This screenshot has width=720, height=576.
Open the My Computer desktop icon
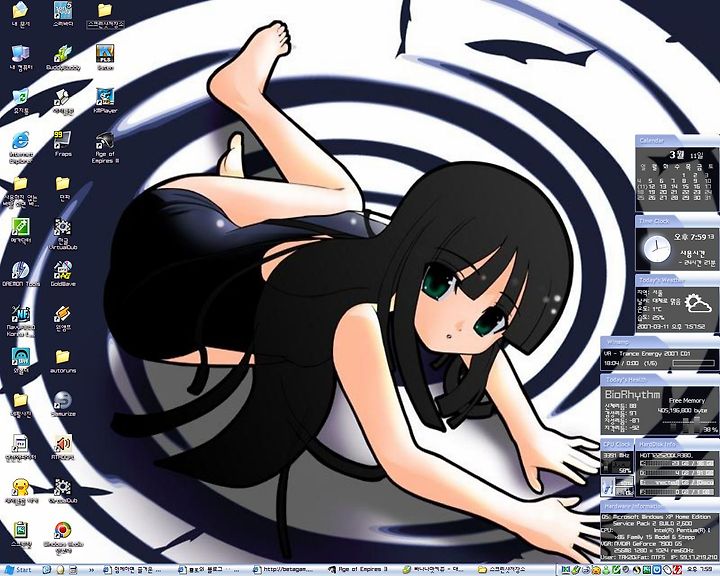pos(20,55)
